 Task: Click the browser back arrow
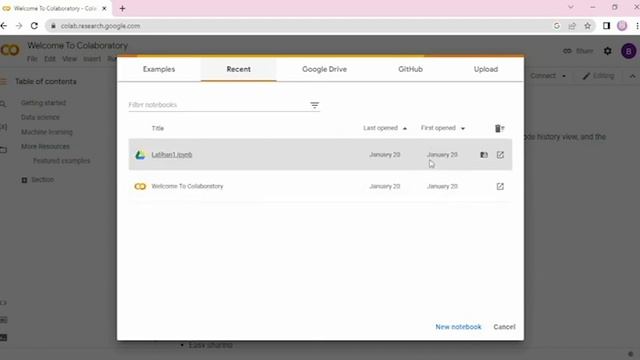pyautogui.click(x=4, y=26)
